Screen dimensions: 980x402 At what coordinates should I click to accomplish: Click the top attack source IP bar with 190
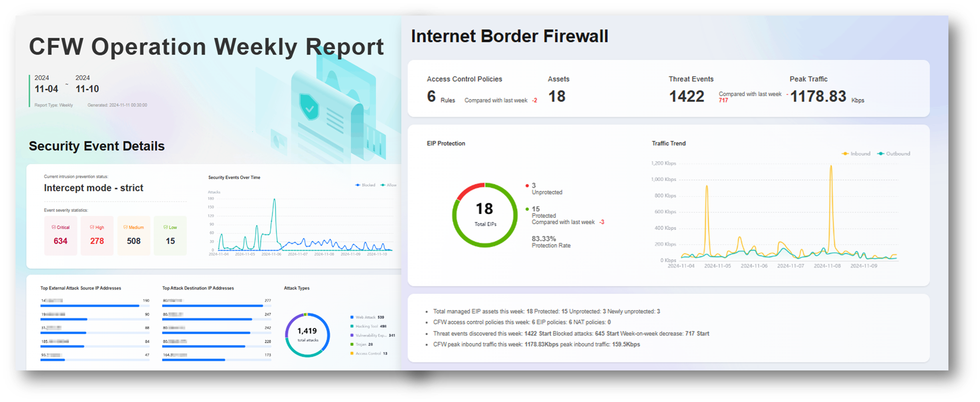(x=90, y=306)
